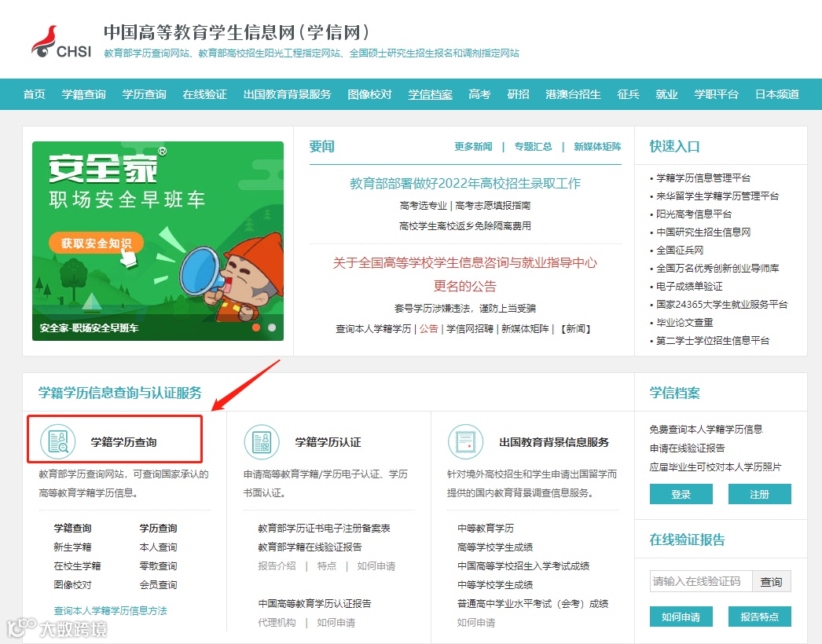822x644 pixels.
Task: Open 图像校对 navigation item
Action: 369,94
